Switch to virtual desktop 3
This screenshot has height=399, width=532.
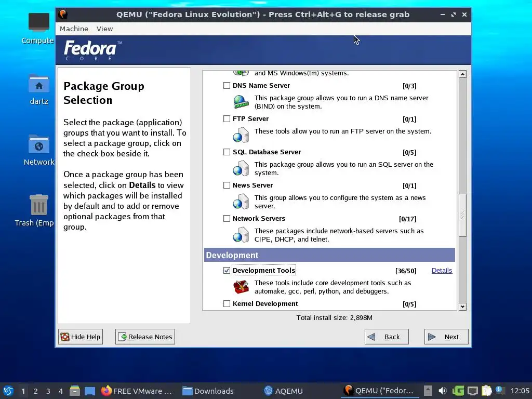[x=48, y=391]
